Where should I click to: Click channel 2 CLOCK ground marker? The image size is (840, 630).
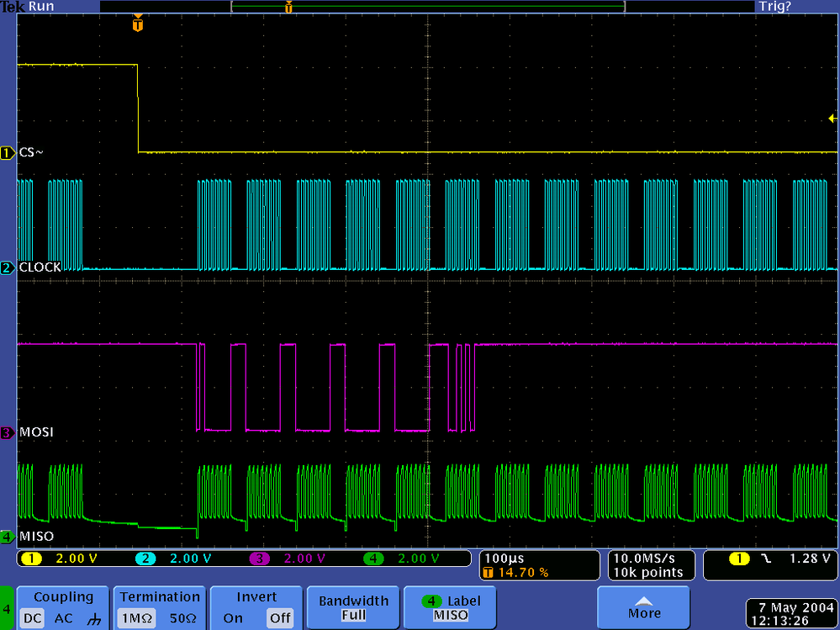click(8, 267)
